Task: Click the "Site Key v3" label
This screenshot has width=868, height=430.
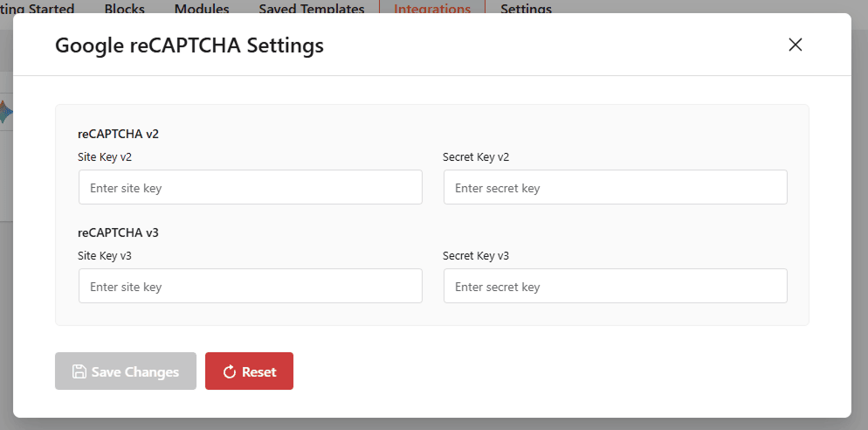Action: [x=105, y=256]
